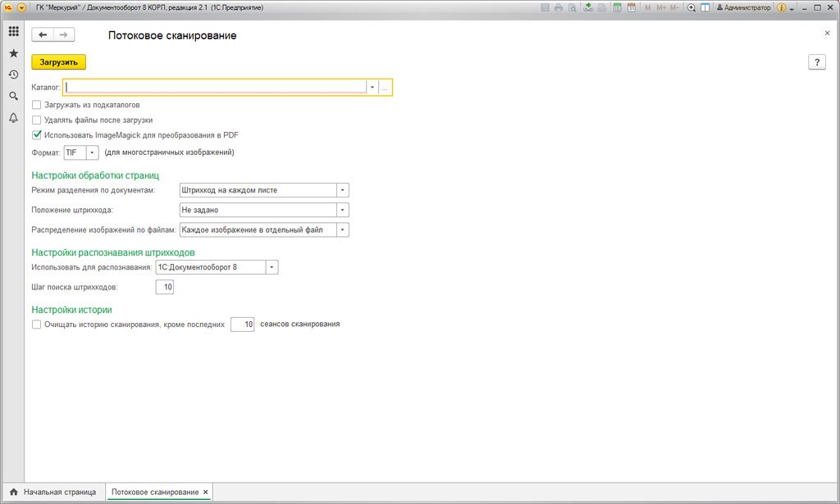Click the search magnifier in sidebar
Screen dimensions: 840x504
(x=14, y=97)
